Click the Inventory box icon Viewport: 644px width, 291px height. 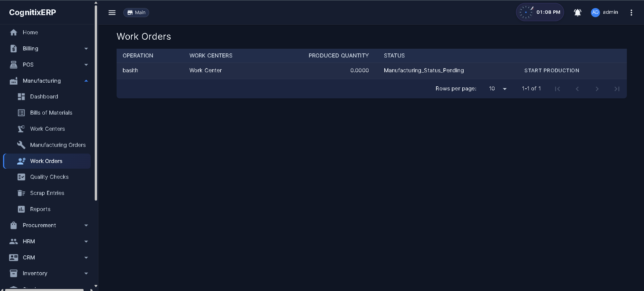pyautogui.click(x=13, y=274)
